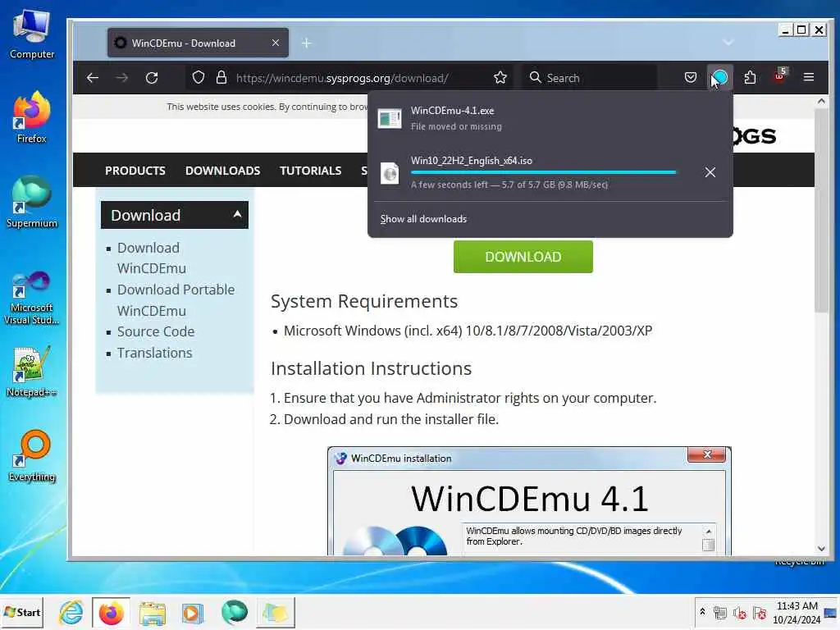Open the tab list dropdown chevron
Image resolution: width=840 pixels, height=630 pixels.
click(x=728, y=43)
